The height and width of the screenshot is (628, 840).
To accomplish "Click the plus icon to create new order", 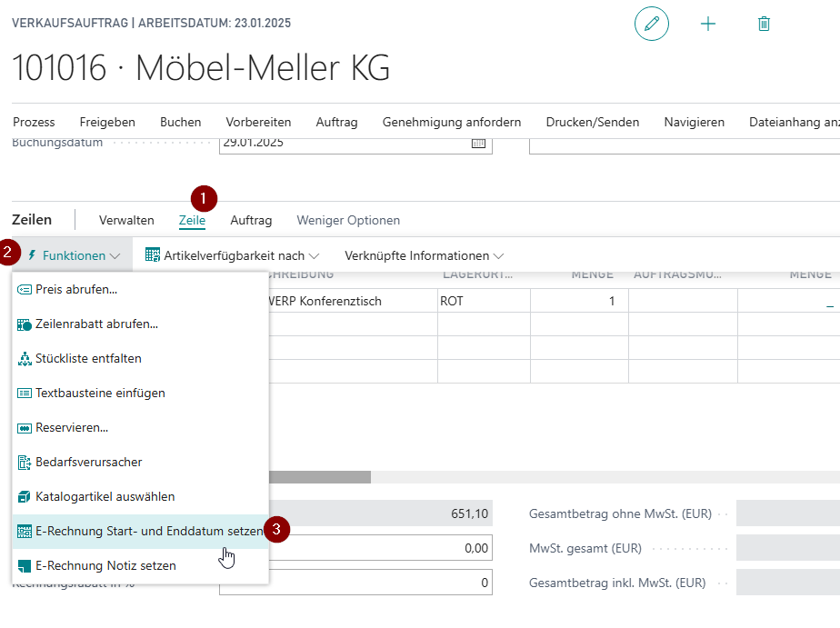I will pos(708,25).
